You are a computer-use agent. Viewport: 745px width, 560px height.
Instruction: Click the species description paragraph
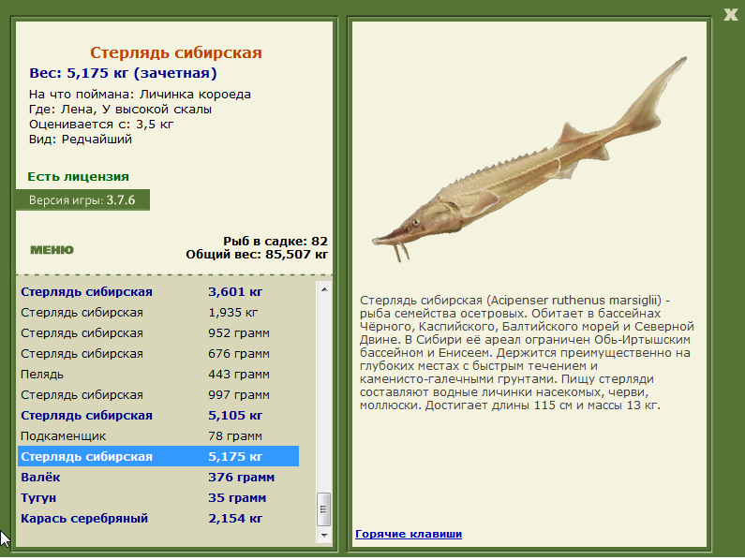tap(527, 353)
